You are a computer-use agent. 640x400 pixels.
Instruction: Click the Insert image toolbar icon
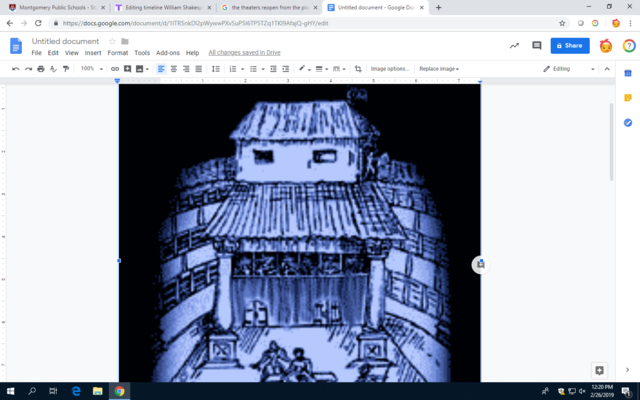[x=140, y=69]
